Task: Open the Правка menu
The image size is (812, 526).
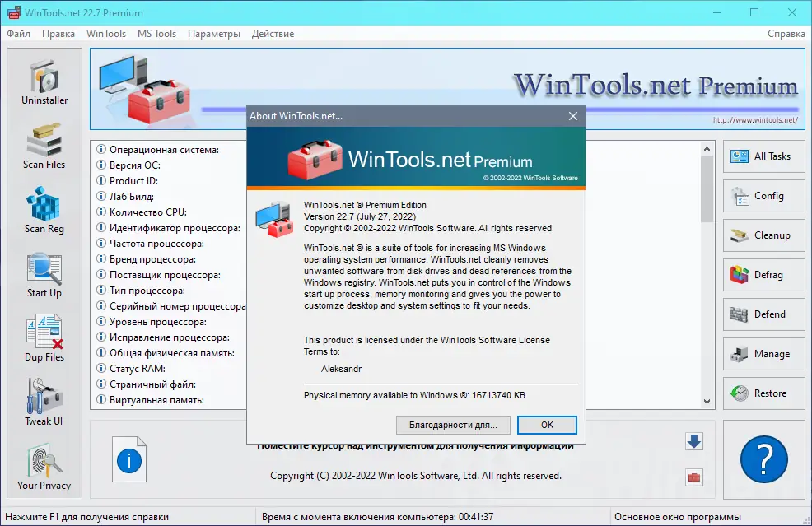Action: 58,34
